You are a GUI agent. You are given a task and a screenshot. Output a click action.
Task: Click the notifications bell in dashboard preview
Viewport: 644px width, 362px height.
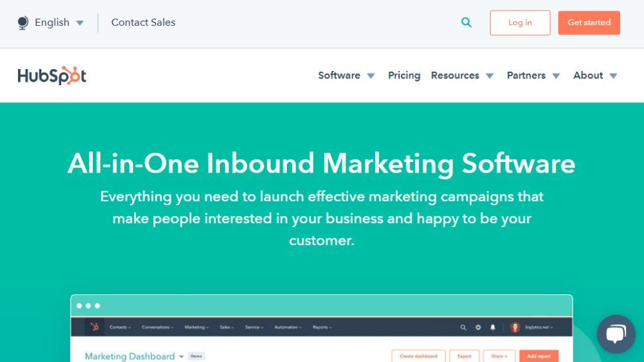click(493, 327)
